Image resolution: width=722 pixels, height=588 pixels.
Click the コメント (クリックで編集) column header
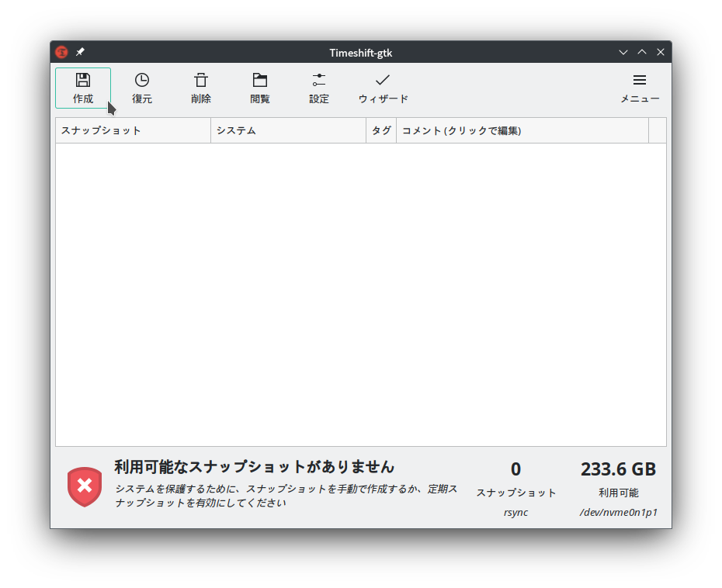point(522,130)
